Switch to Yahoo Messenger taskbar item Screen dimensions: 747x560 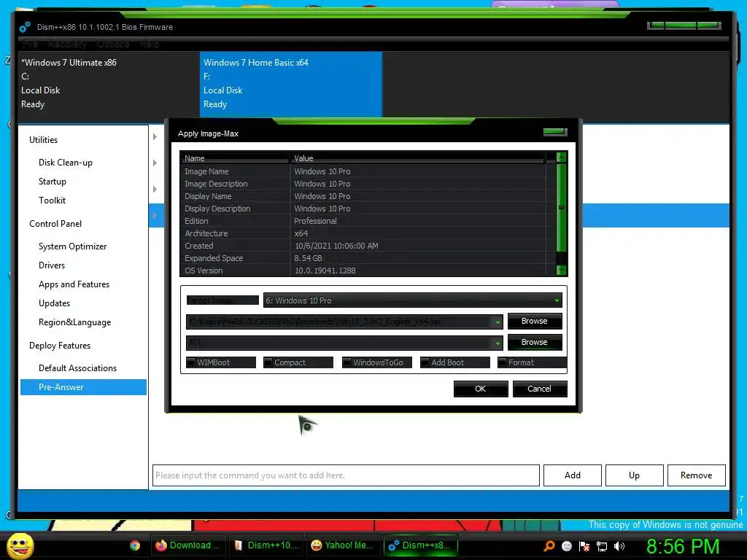coord(343,545)
